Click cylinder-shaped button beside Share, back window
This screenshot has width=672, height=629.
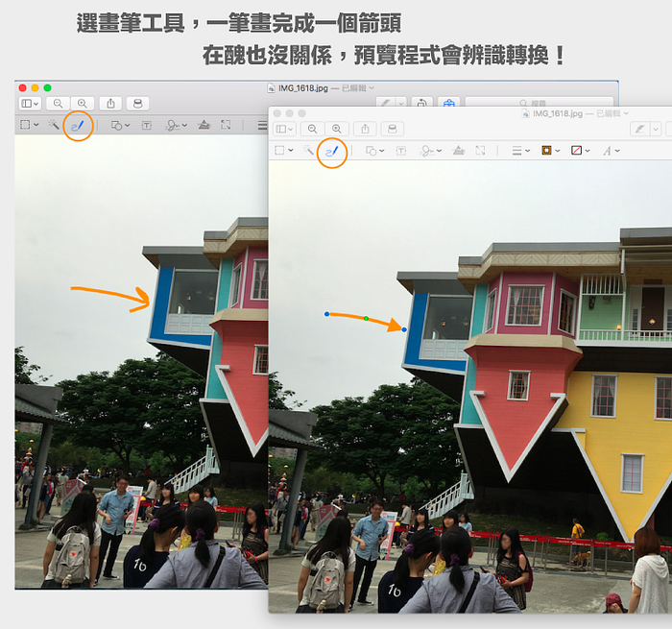(x=137, y=104)
